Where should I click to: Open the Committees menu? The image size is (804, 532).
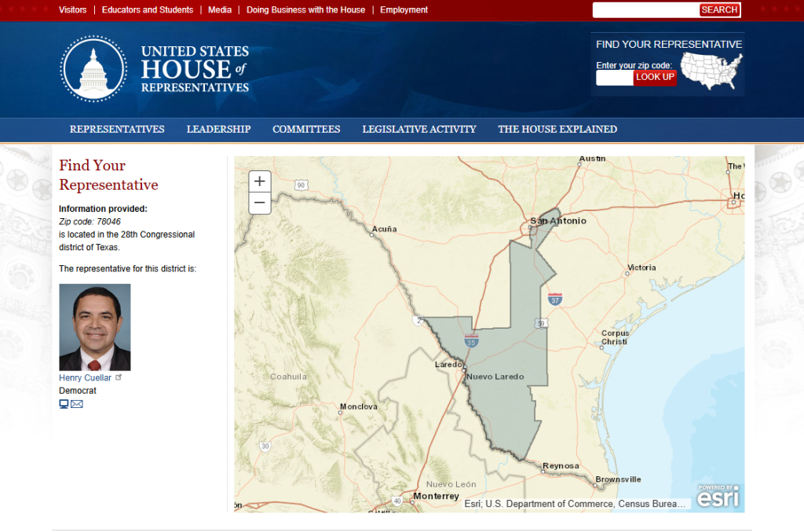pos(306,129)
